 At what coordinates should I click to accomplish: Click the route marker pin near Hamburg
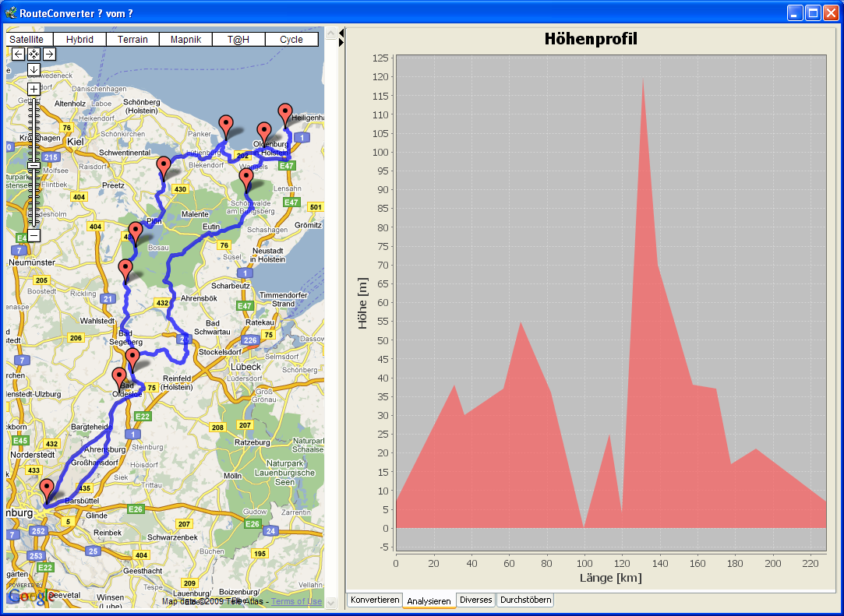click(x=47, y=490)
